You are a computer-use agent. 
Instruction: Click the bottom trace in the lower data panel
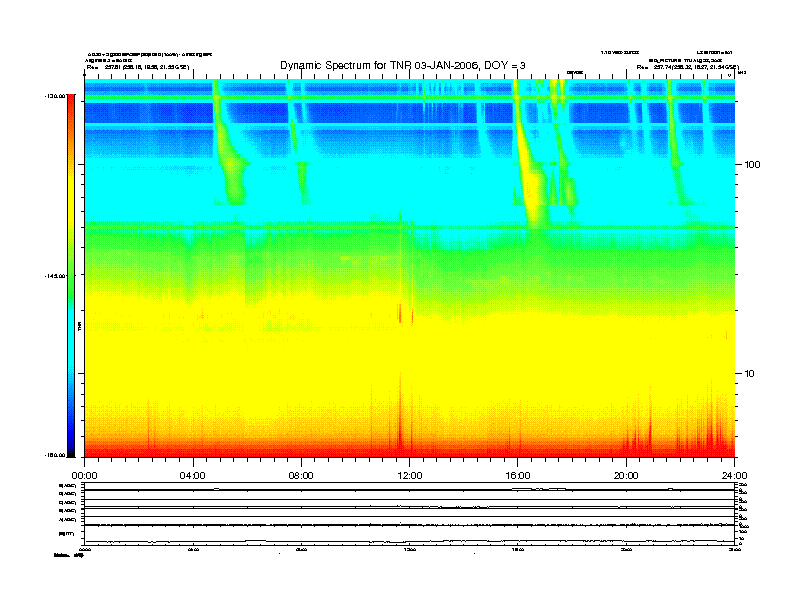[410, 541]
